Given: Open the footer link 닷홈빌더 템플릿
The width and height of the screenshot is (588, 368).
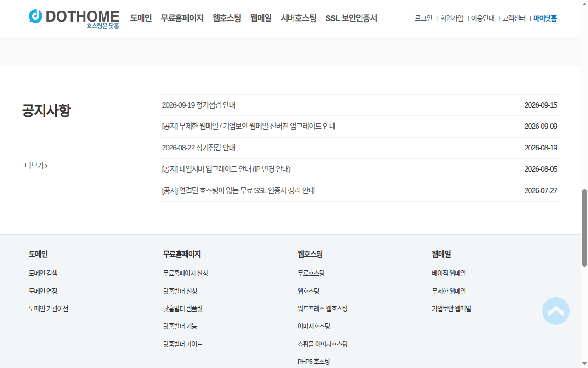Looking at the screenshot, I should point(183,309).
